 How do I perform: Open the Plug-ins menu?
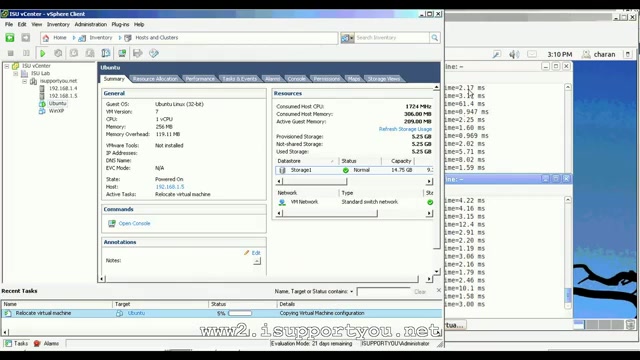click(x=120, y=24)
